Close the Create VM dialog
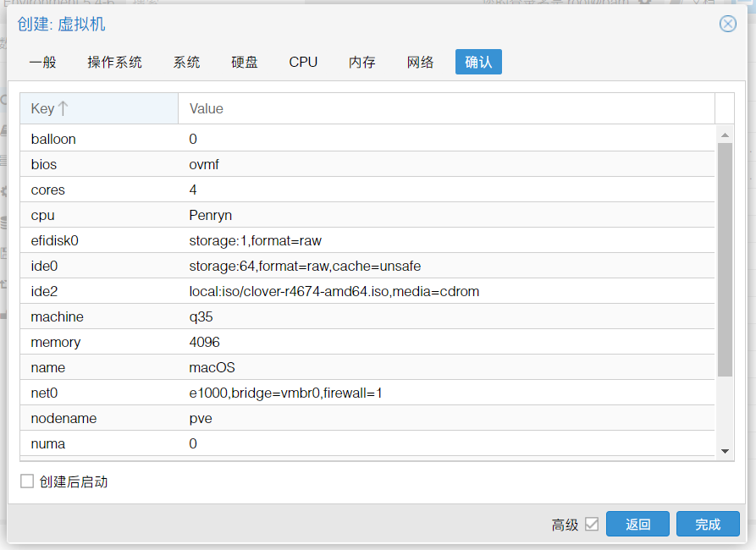 coord(727,24)
